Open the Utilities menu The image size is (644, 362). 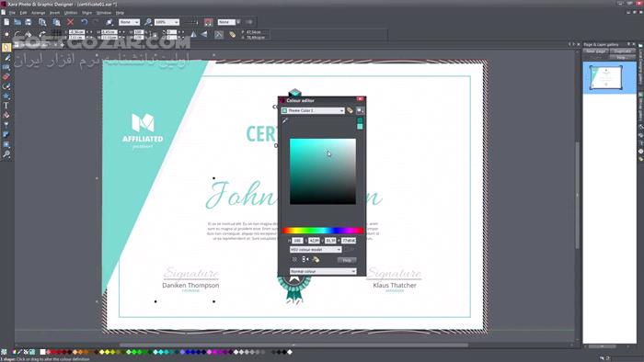click(x=71, y=13)
